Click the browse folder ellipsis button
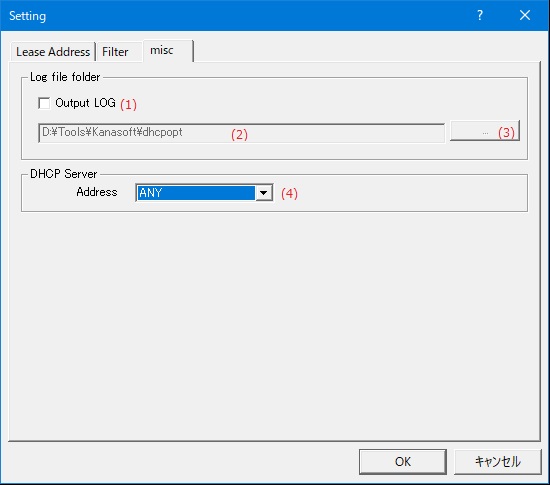Screen dimensions: 550x485 [485, 131]
